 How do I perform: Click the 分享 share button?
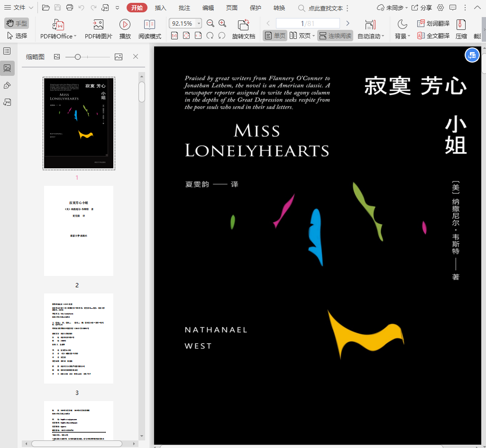coord(422,8)
